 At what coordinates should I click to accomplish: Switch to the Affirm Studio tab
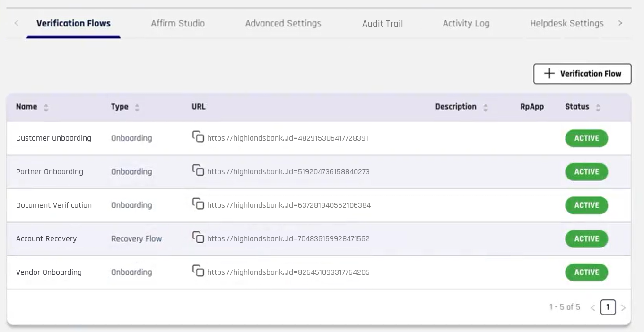tap(178, 23)
